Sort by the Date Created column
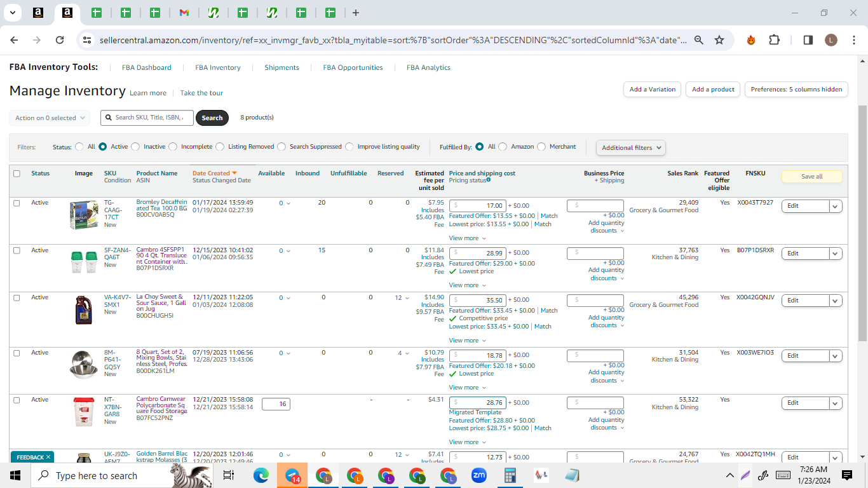This screenshot has height=488, width=868. [214, 173]
